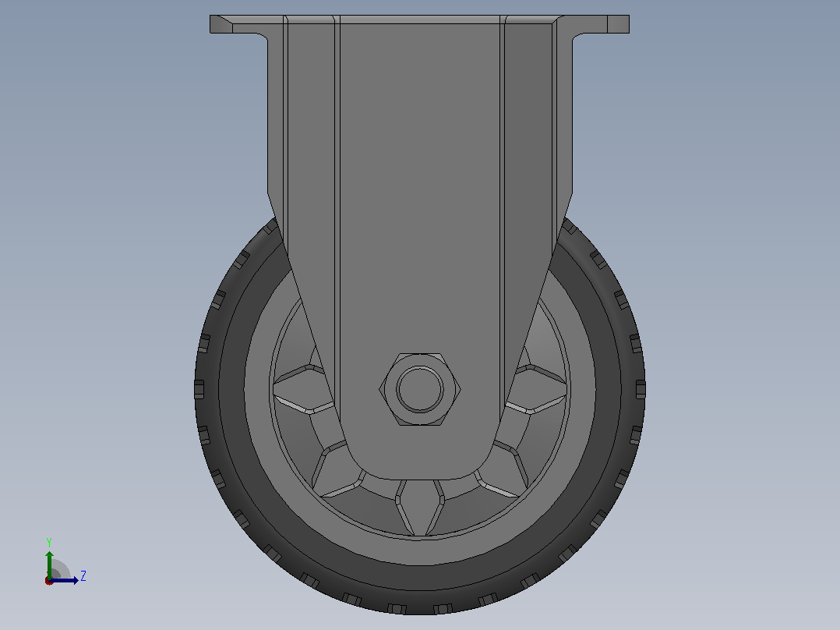Viewport: 840px width, 630px height.
Task: Click the blue Z axis arrow
Action: 65,580
